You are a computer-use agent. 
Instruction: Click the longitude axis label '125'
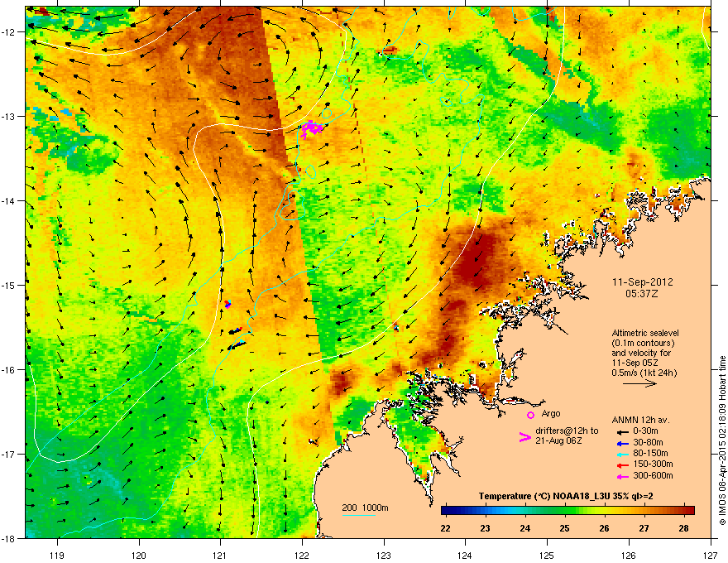pyautogui.click(x=547, y=555)
